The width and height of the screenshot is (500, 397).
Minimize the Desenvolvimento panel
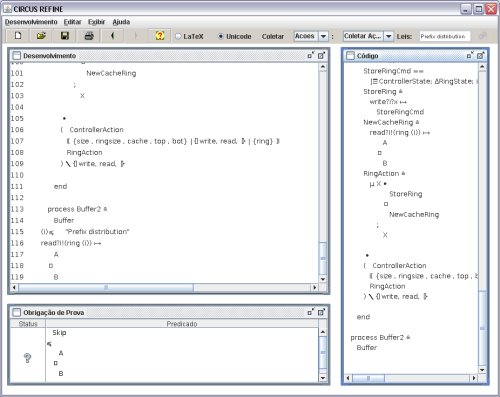point(311,55)
